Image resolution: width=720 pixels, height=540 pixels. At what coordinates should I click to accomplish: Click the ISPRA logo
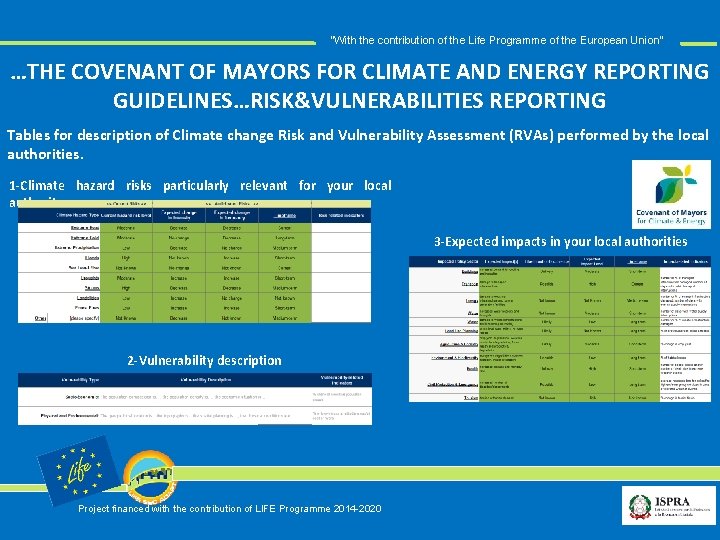coord(669,505)
